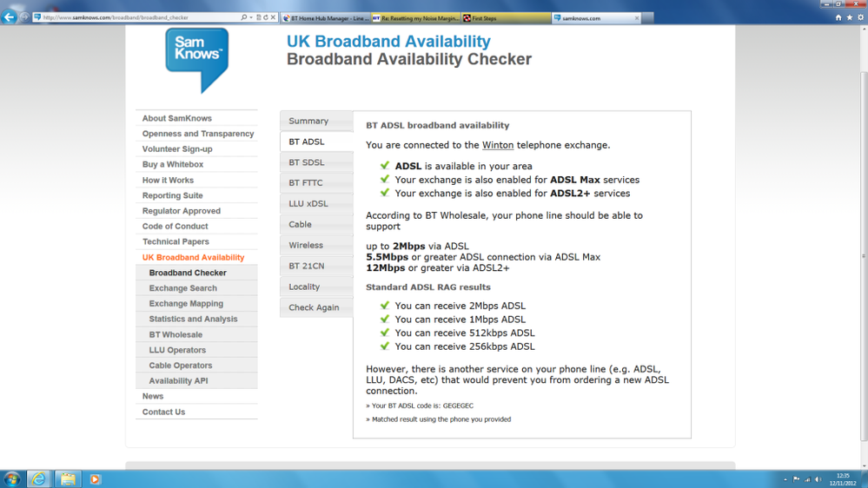
Task: Open Internet Explorer from the taskbar
Action: (38, 479)
